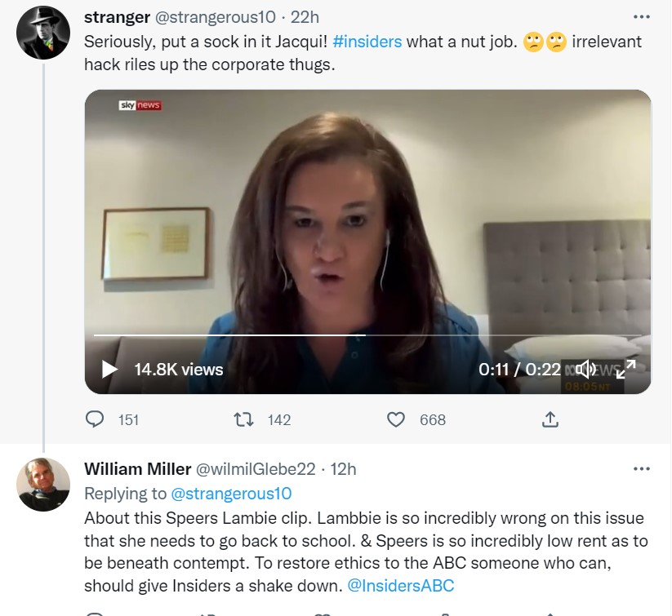Toggle the video volume speaker icon
672x616 pixels.
tap(585, 370)
